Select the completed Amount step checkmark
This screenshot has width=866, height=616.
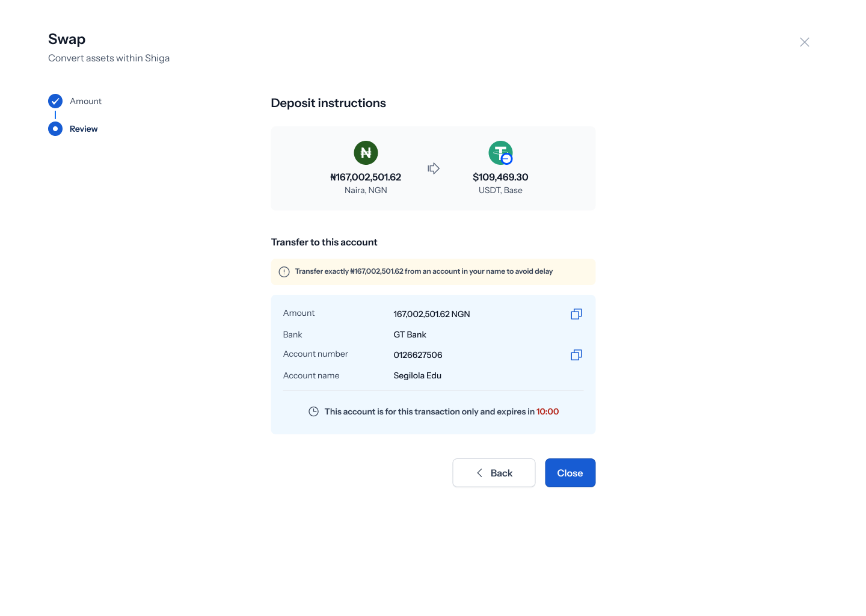tap(55, 101)
